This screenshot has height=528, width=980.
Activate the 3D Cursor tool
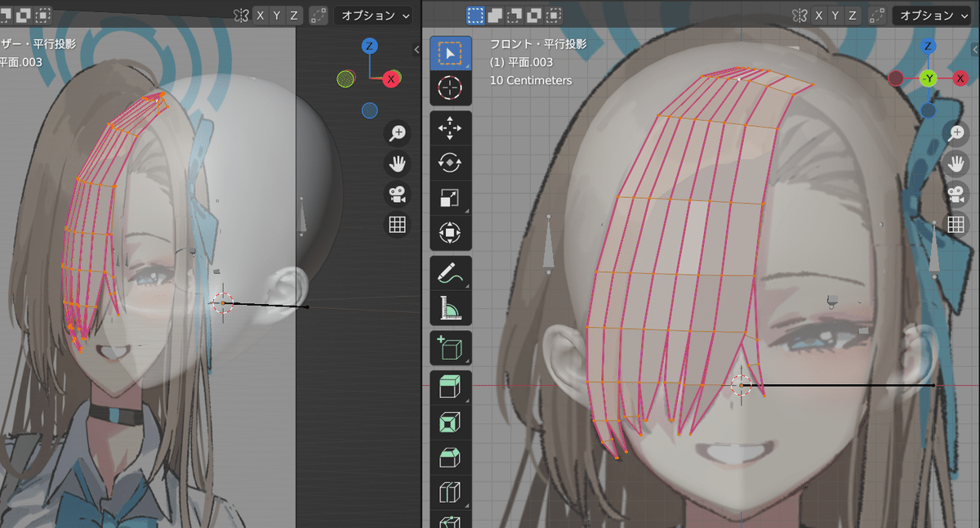click(x=450, y=87)
